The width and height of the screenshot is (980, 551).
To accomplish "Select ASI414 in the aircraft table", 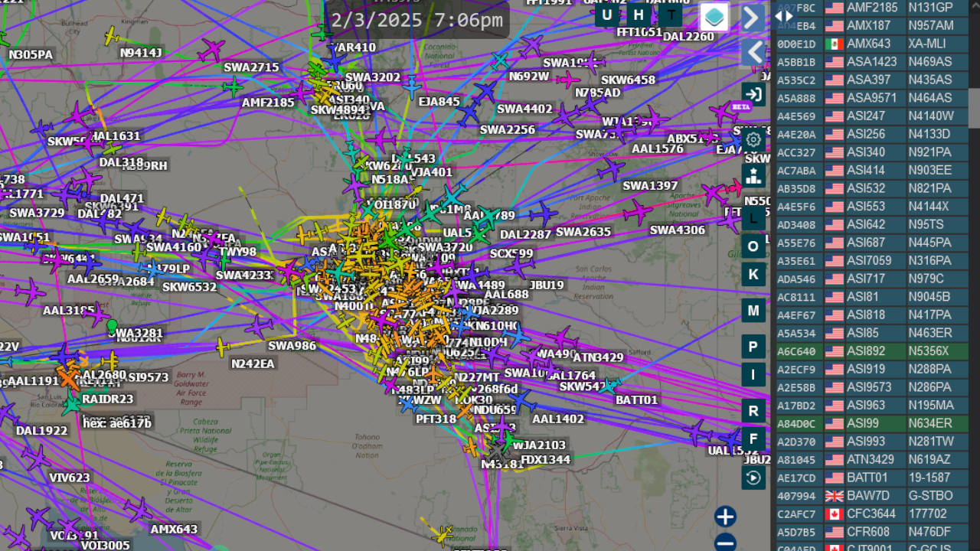I will tap(872, 171).
